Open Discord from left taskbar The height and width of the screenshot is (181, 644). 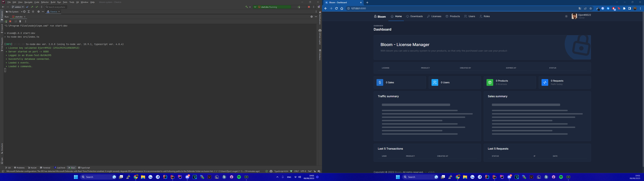[187, 177]
